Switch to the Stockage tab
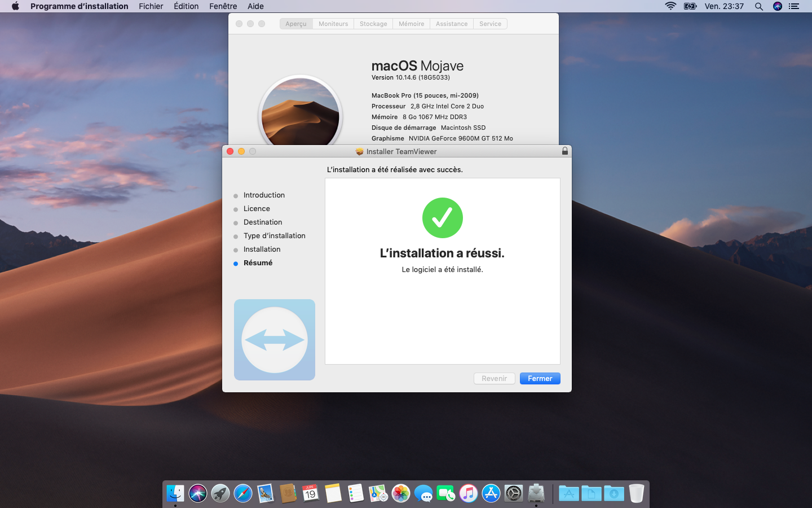The height and width of the screenshot is (508, 812). tap(373, 24)
